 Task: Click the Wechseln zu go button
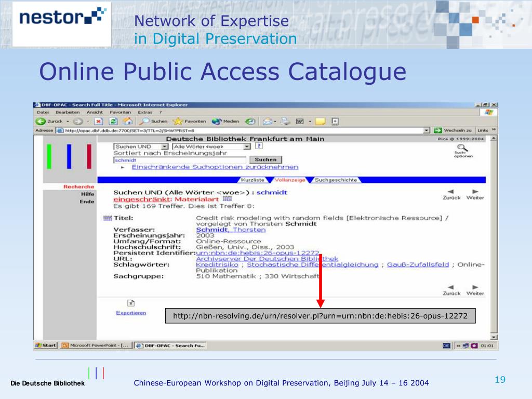pyautogui.click(x=453, y=130)
